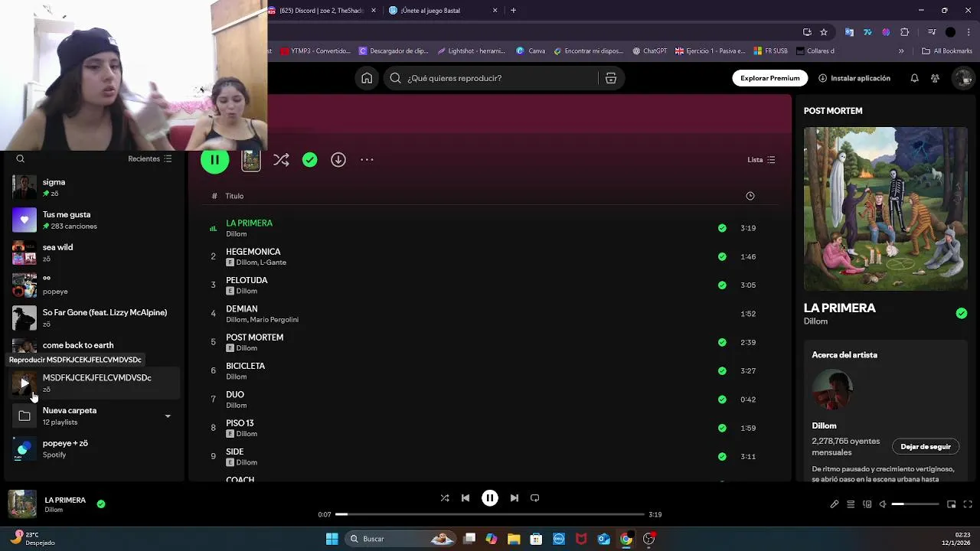Open sea wild playlist
This screenshot has height=551, width=980.
coord(96,253)
